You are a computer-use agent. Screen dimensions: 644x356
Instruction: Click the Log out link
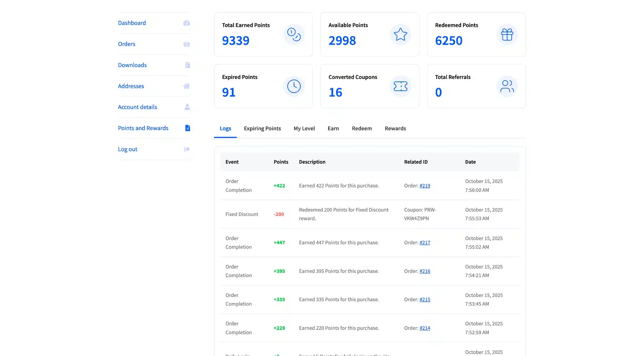(x=127, y=149)
